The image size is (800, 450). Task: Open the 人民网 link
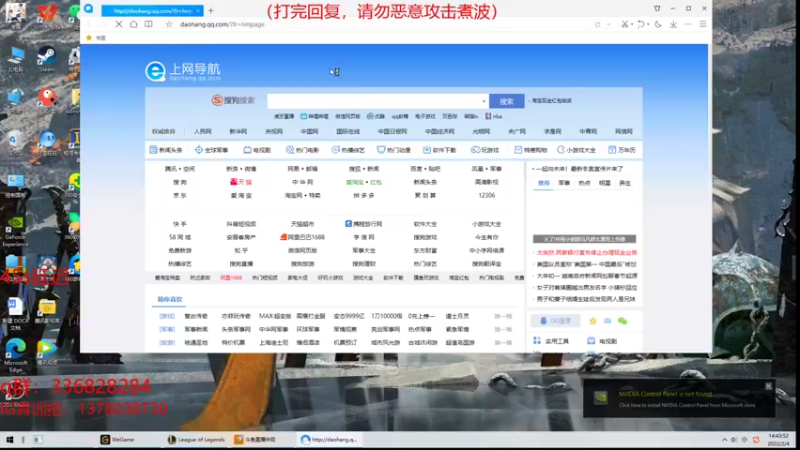point(202,132)
